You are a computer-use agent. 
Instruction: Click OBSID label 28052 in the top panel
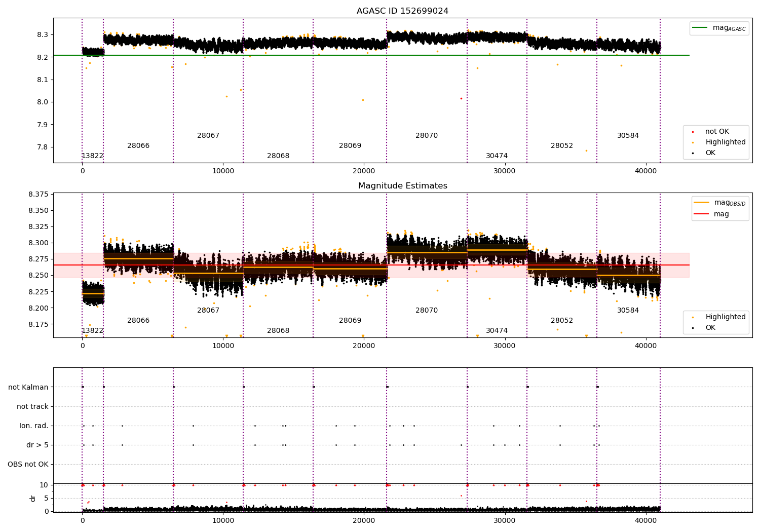pos(562,146)
